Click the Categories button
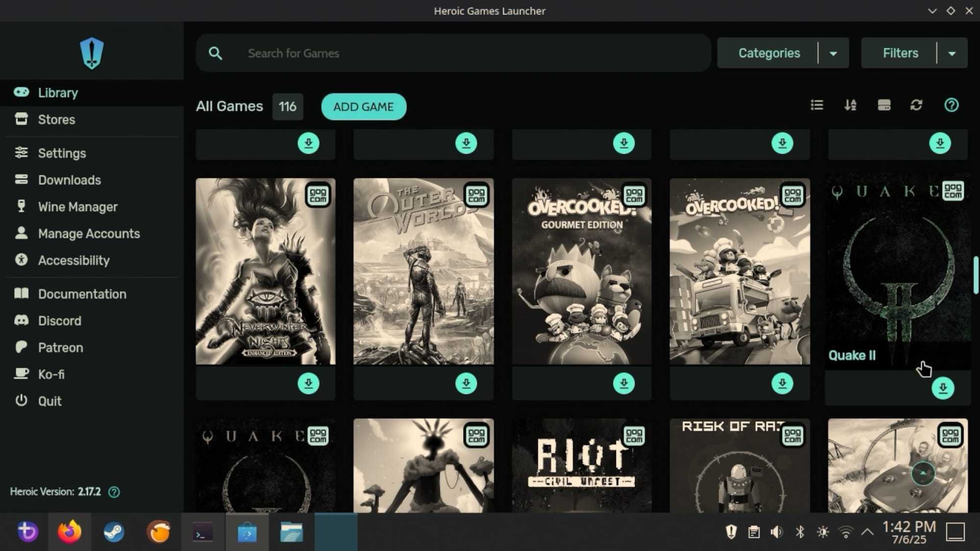This screenshot has height=551, width=980. [768, 53]
